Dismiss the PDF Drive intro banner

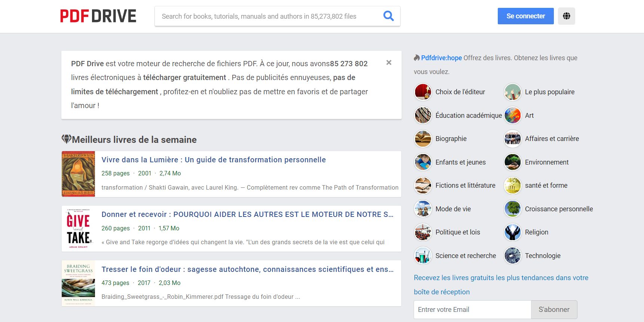389,62
